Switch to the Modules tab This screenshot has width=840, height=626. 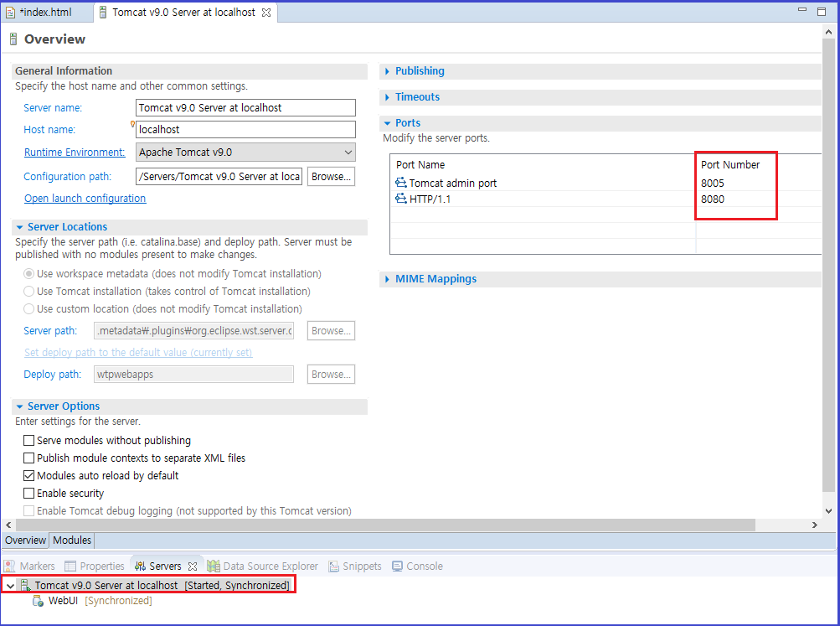(72, 541)
